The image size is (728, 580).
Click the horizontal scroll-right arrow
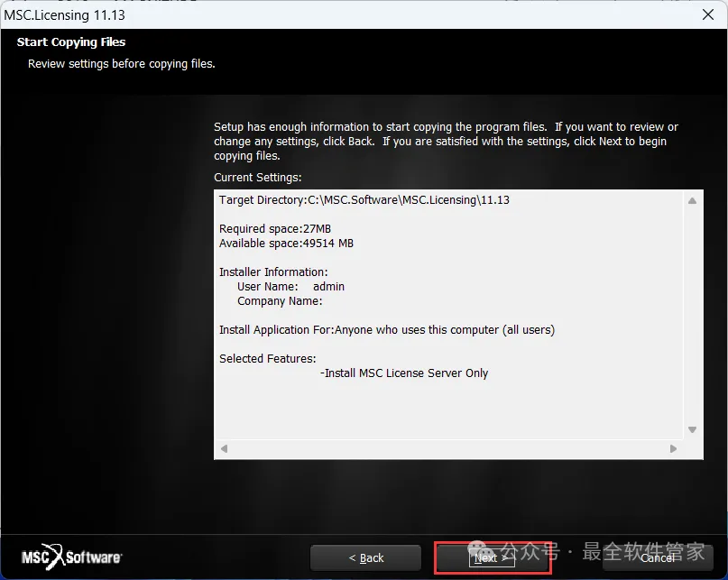click(x=673, y=448)
